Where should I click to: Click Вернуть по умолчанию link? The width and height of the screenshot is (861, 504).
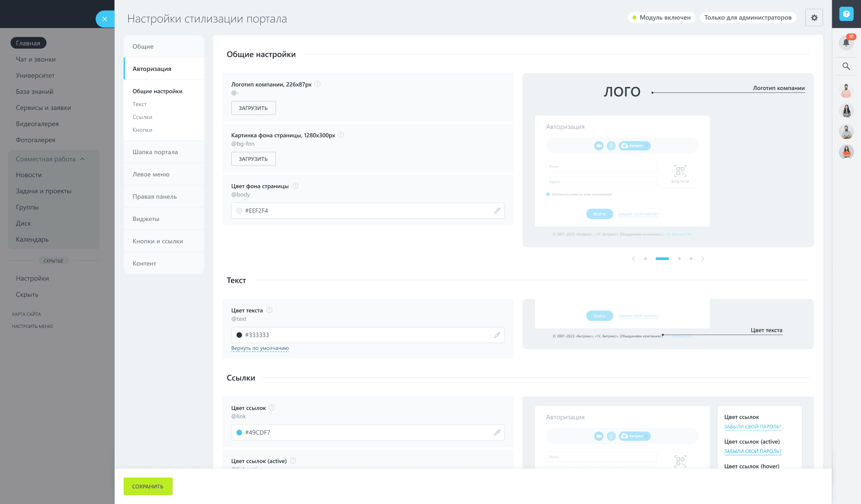(x=260, y=348)
